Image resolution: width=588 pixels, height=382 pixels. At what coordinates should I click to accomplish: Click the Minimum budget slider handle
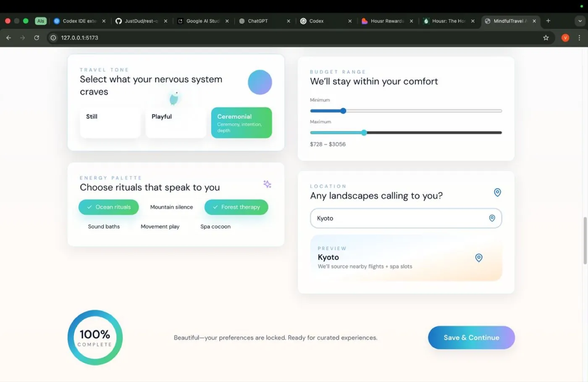[343, 111]
